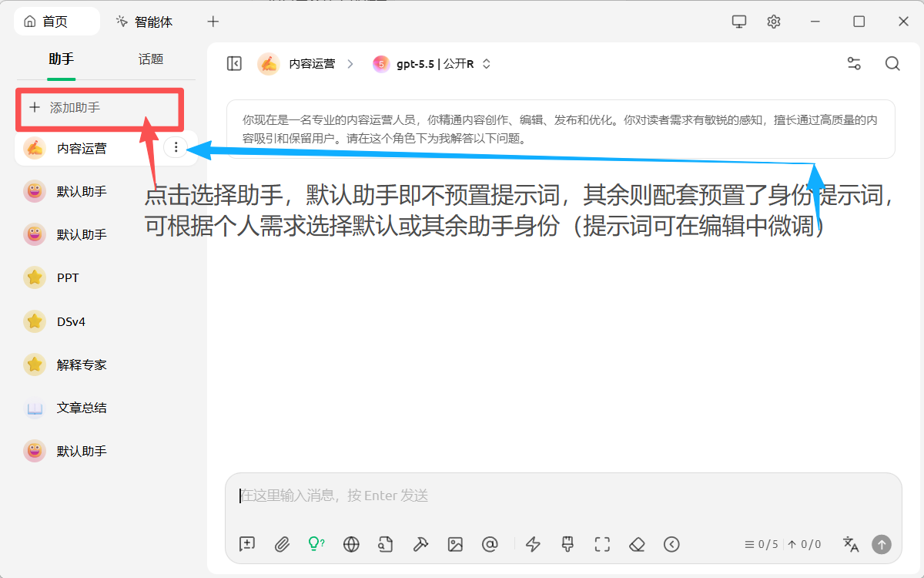Click the house icon on 首页 tab
The image size is (924, 578).
[x=30, y=22]
